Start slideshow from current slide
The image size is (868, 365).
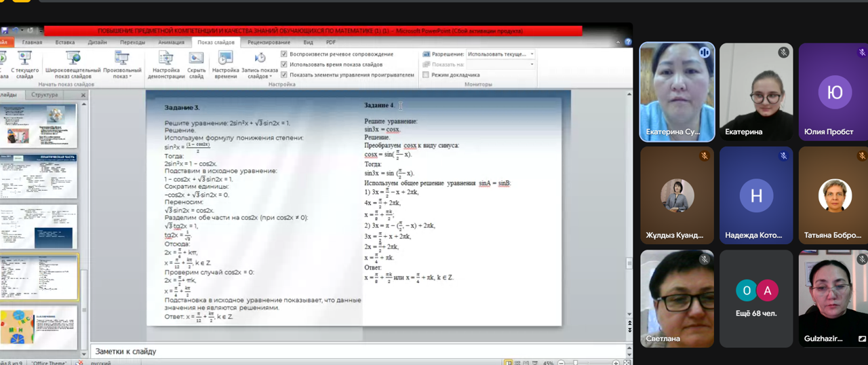click(x=25, y=63)
